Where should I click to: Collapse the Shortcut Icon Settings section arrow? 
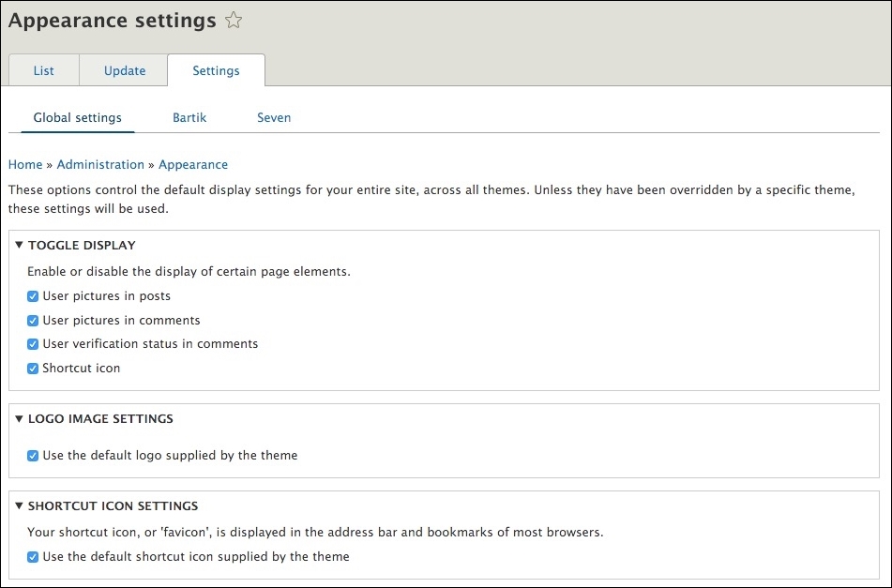tap(19, 505)
